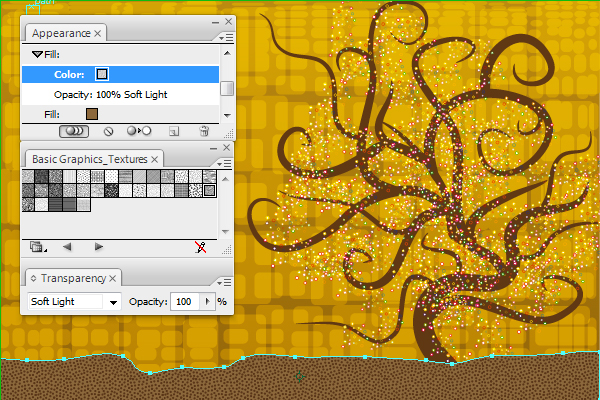Click the crossed-out pencil not-editable icon
Screen dimensions: 600x400
tap(200, 247)
